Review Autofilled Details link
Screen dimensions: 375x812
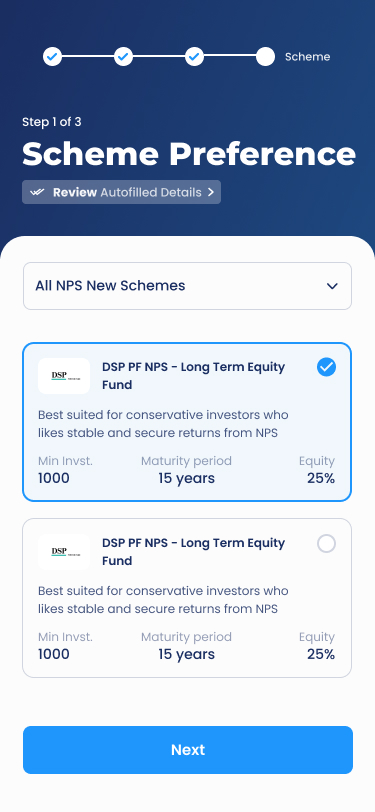pos(122,192)
